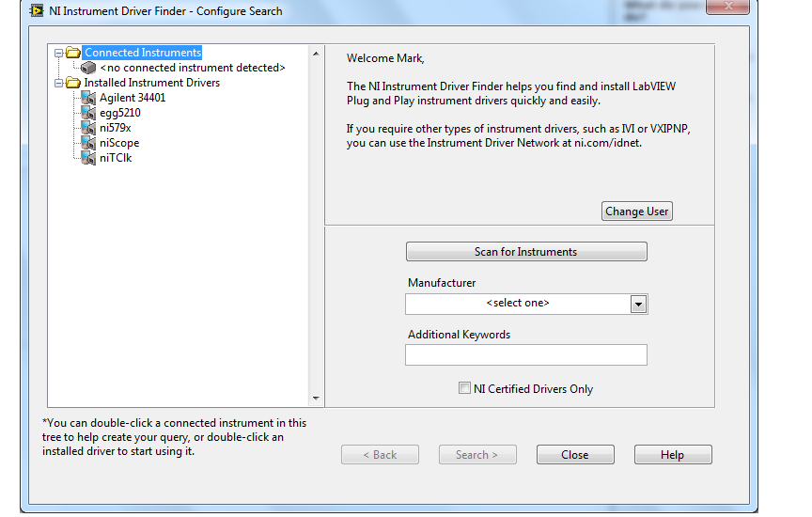Image resolution: width=812 pixels, height=517 pixels.
Task: Select niTClk in the tree
Action: tap(116, 158)
